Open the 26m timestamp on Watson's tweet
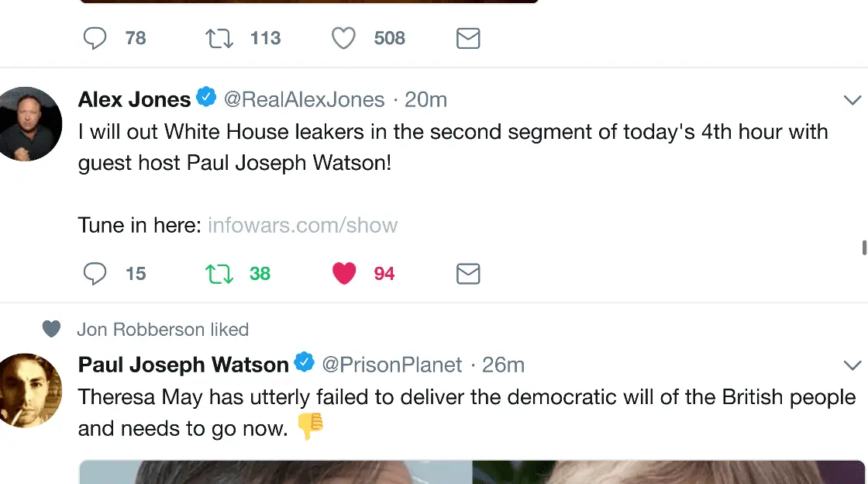This screenshot has width=868, height=484. (x=503, y=365)
